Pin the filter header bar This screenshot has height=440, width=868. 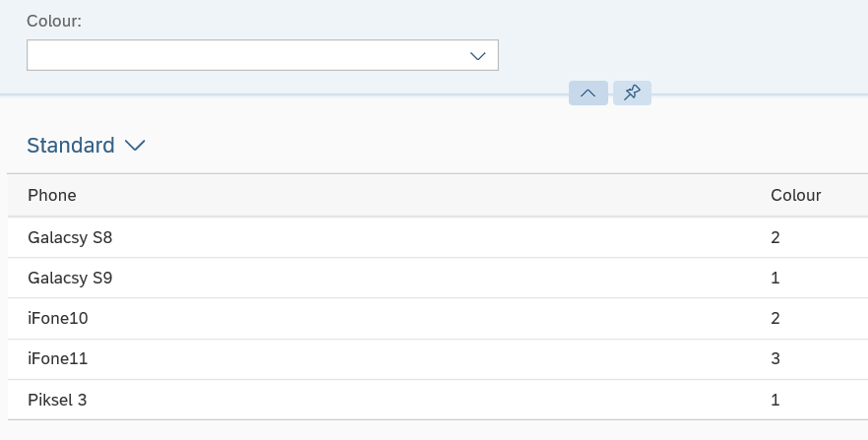point(632,93)
